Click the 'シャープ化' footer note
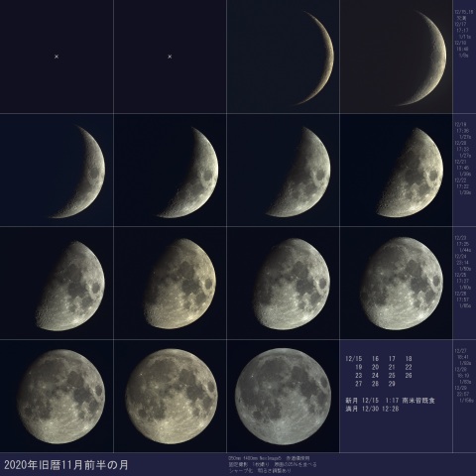The height and width of the screenshot is (476, 476). click(241, 470)
